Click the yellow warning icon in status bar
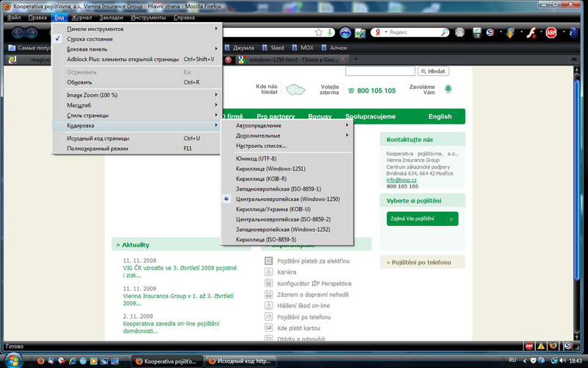The height and width of the screenshot is (368, 588). coord(541,346)
